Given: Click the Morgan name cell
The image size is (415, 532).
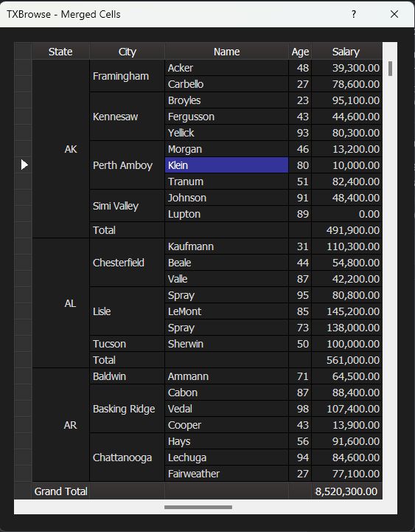Looking at the screenshot, I should (x=226, y=149).
